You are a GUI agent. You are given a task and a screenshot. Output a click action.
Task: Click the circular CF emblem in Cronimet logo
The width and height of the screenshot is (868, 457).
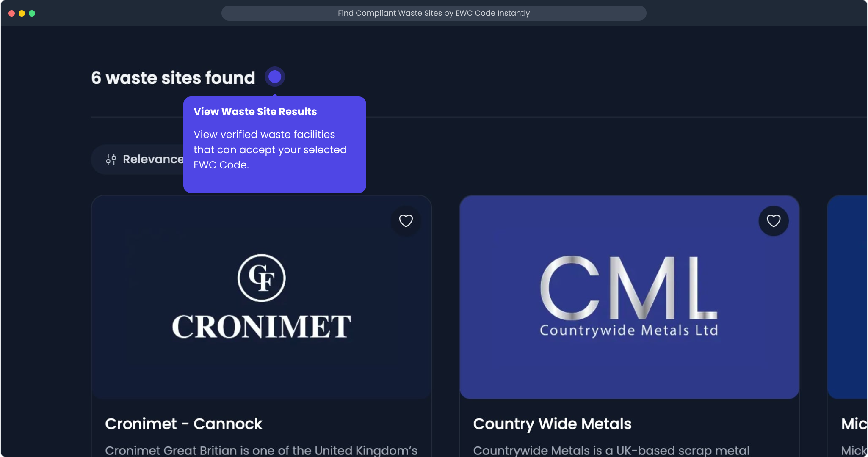[261, 278]
